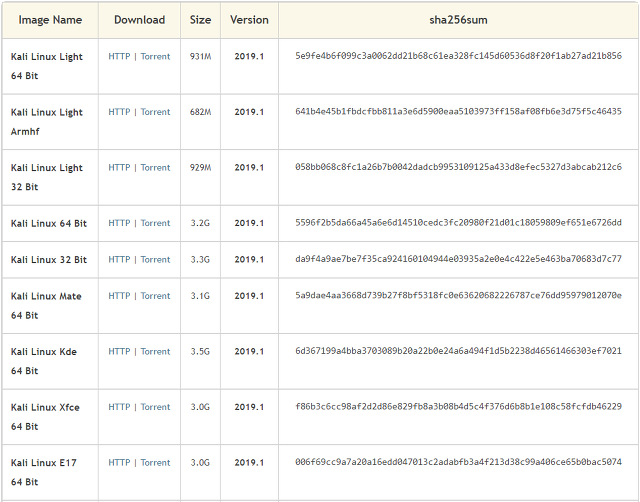
Task: Select the Kali Linux 32 Bit name cell
Action: 49,260
